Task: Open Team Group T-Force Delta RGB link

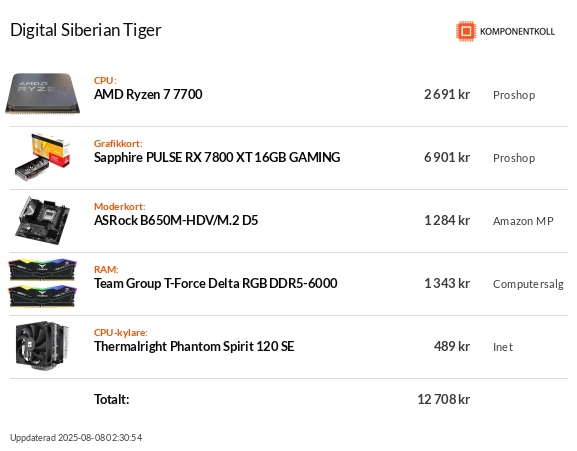Action: pos(216,283)
